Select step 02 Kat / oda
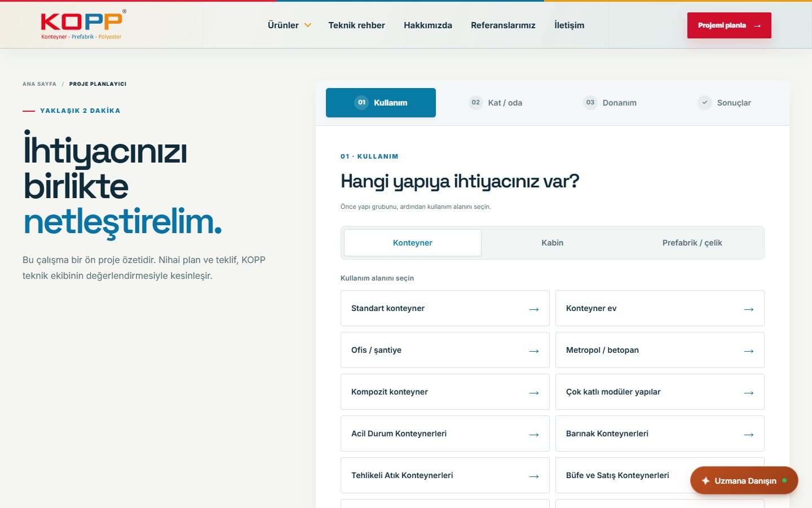Image resolution: width=812 pixels, height=508 pixels. (496, 103)
